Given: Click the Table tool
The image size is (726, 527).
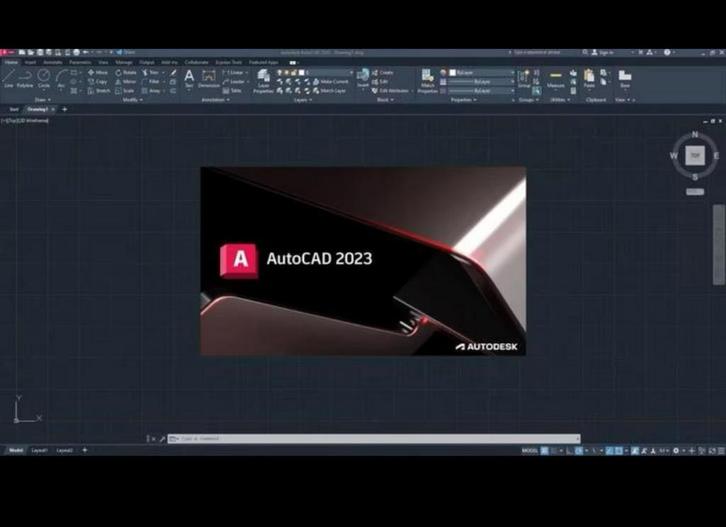Looking at the screenshot, I should pos(232,91).
